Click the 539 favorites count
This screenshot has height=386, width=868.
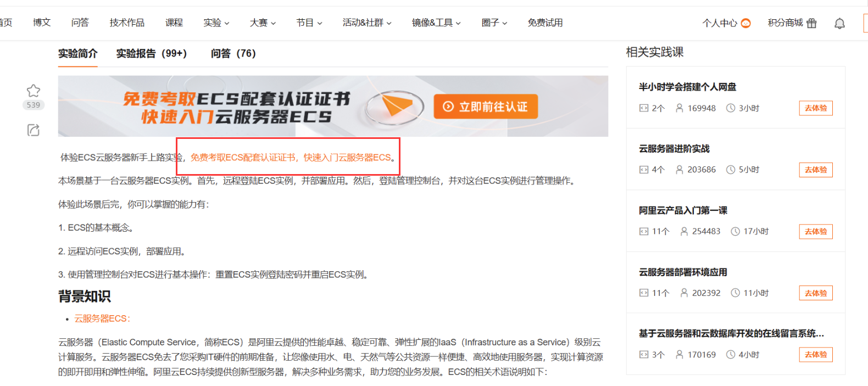pos(34,105)
